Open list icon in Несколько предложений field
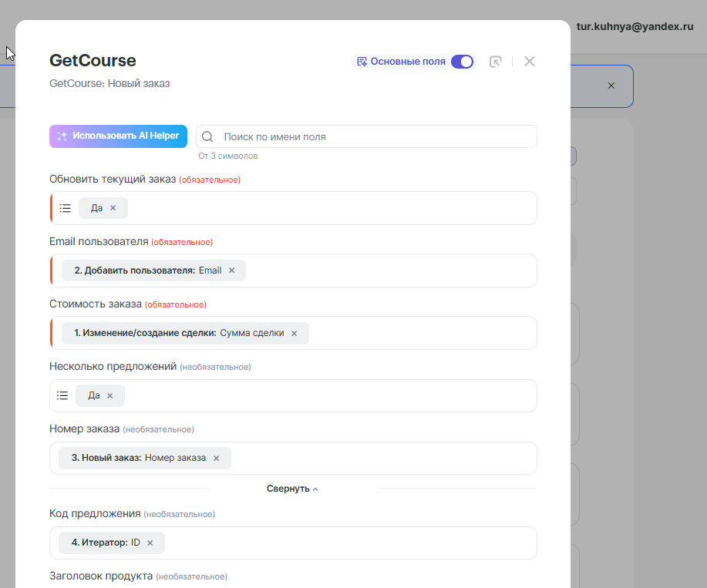The height and width of the screenshot is (588, 707). 62,395
